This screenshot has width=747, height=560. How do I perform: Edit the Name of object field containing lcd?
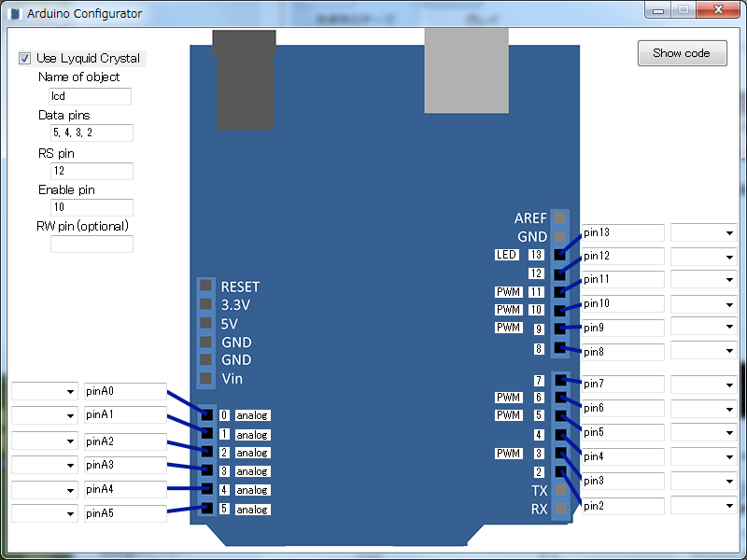click(90, 96)
